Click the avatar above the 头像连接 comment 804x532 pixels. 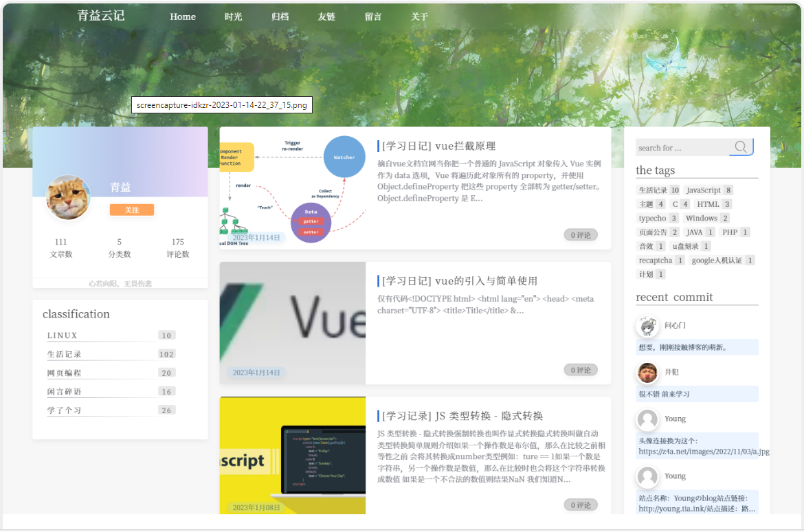click(647, 420)
